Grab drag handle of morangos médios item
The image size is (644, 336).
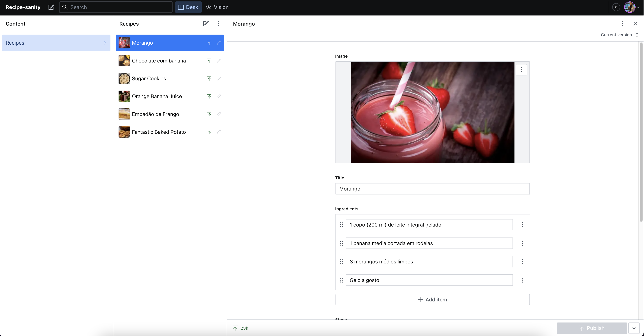[341, 262]
